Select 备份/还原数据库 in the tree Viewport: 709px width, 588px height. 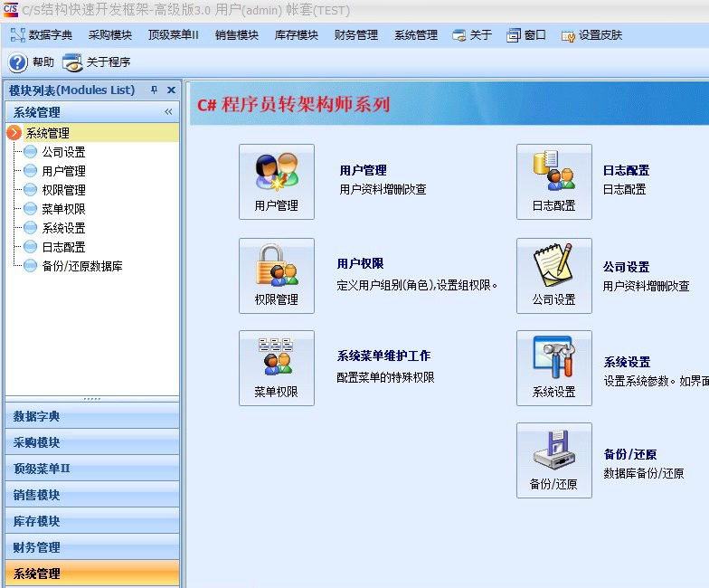pos(82,266)
